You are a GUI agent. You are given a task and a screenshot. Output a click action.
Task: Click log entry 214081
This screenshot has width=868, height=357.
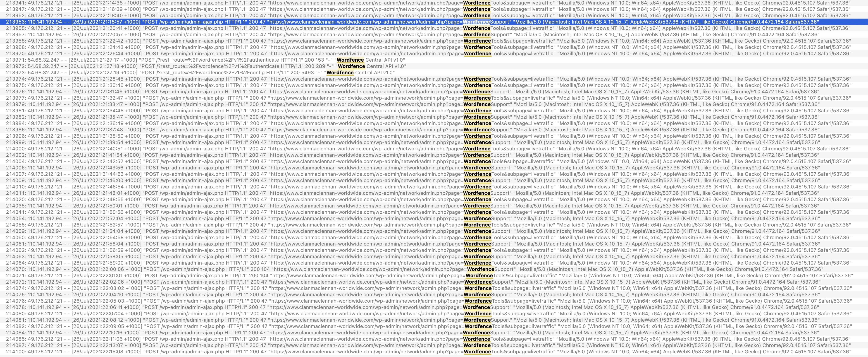coord(434,320)
